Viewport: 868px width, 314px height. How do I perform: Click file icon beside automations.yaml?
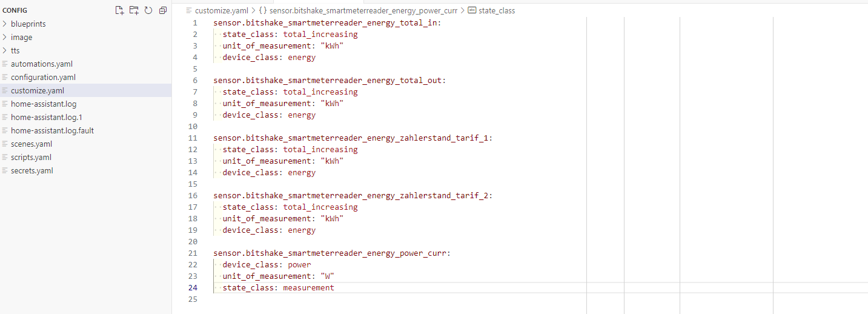click(x=5, y=64)
